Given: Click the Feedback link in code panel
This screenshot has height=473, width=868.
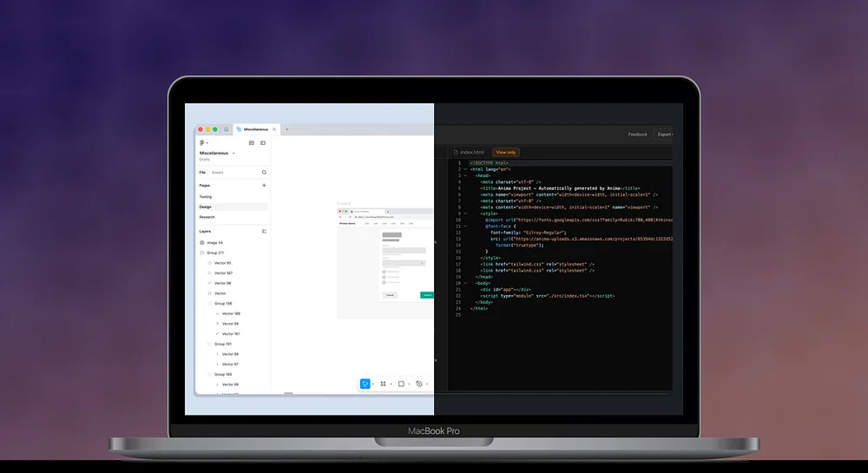Looking at the screenshot, I should (x=637, y=135).
